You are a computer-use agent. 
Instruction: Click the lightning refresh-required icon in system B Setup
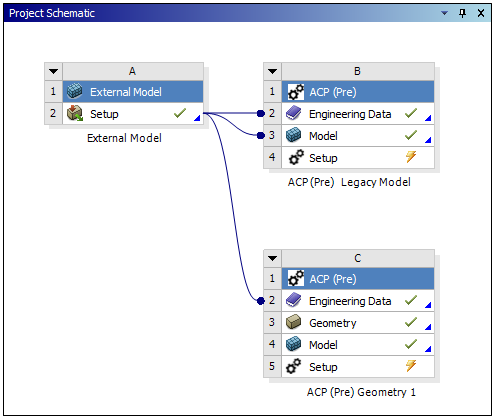tap(411, 157)
